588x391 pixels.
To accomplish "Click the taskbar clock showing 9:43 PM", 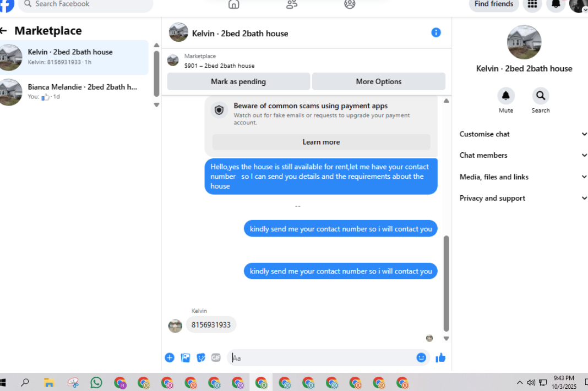I will 564,382.
